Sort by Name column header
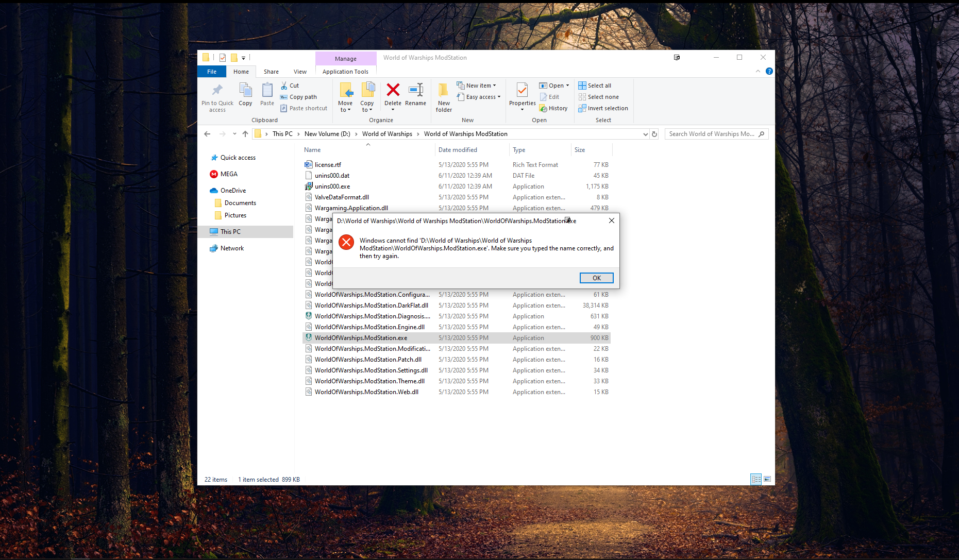The image size is (959, 560). pyautogui.click(x=312, y=150)
